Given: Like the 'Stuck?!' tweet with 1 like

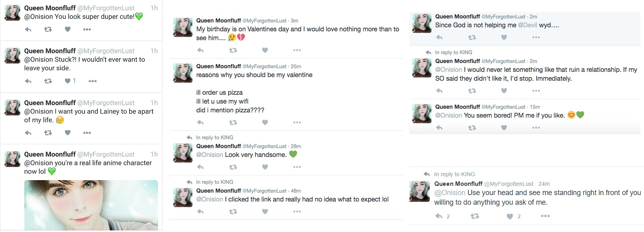Looking at the screenshot, I should tap(68, 81).
